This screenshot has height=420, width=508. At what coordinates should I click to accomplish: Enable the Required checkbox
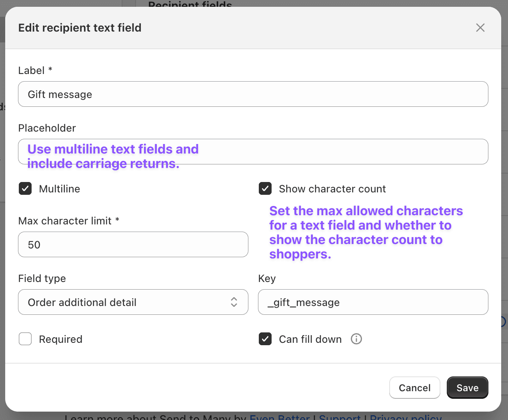(x=25, y=339)
